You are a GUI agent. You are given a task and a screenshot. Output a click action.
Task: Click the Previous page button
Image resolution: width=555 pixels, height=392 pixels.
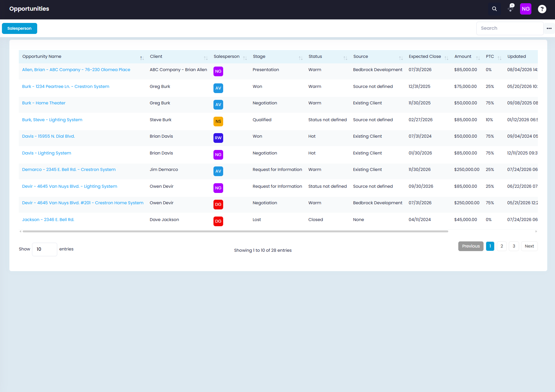pyautogui.click(x=471, y=246)
